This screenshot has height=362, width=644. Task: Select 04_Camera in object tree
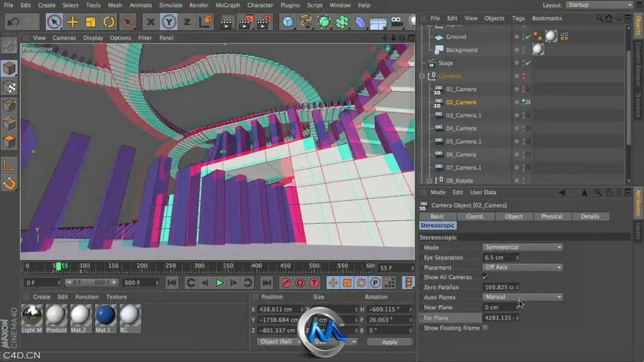[461, 128]
